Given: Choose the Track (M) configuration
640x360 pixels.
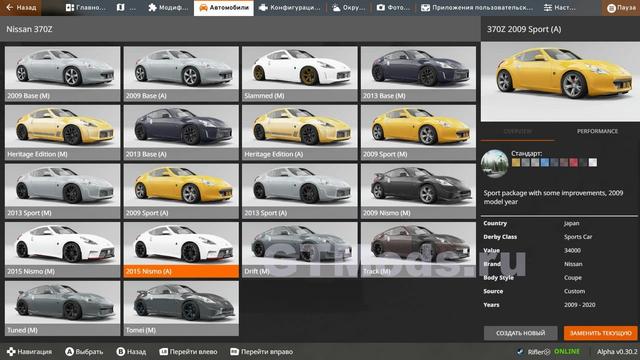Looking at the screenshot, I should point(418,250).
